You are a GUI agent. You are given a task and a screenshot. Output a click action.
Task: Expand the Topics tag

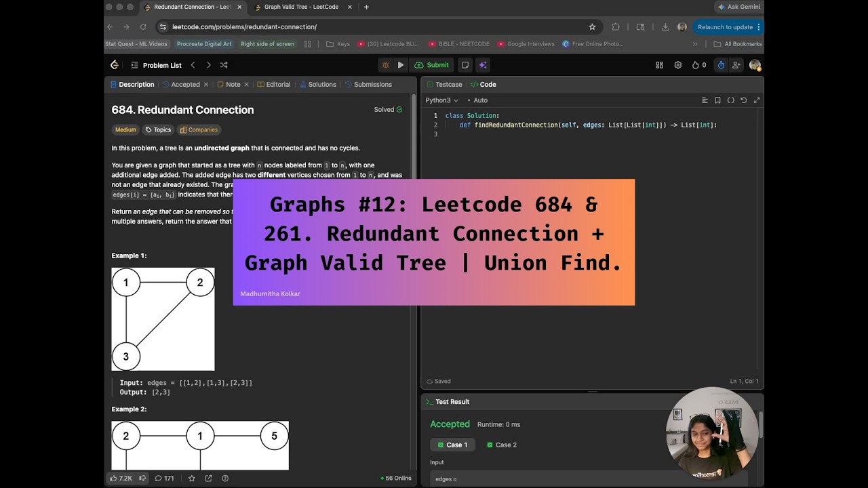pyautogui.click(x=158, y=129)
